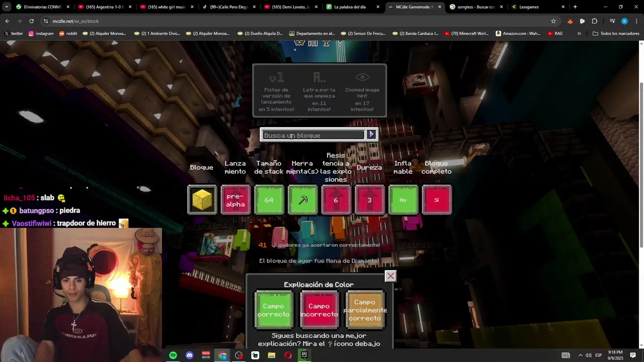Bookmark this page with star icon
Image resolution: width=644 pixels, height=362 pixels.
[553, 21]
